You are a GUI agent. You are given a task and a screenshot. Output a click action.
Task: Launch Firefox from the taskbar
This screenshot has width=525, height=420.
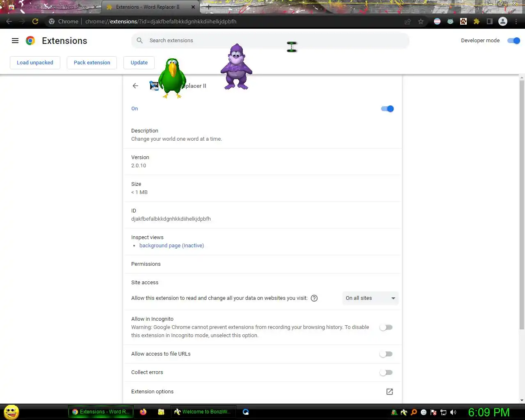[143, 412]
